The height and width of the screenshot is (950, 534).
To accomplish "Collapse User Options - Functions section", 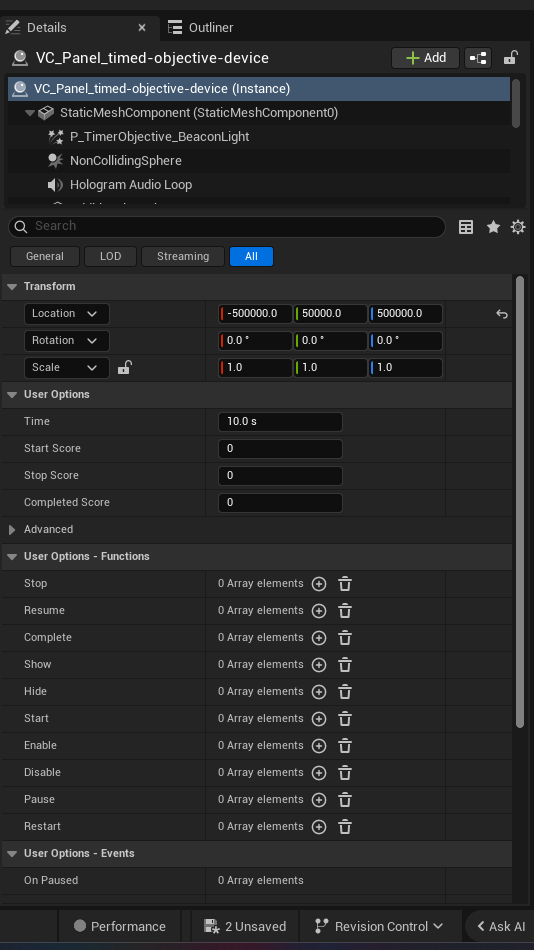I will pos(12,557).
